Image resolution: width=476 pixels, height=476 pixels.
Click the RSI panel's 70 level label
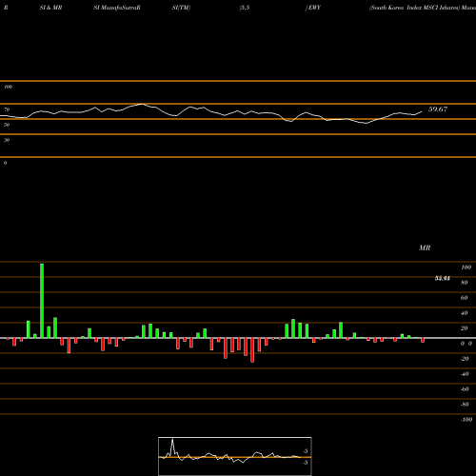(x=7, y=109)
